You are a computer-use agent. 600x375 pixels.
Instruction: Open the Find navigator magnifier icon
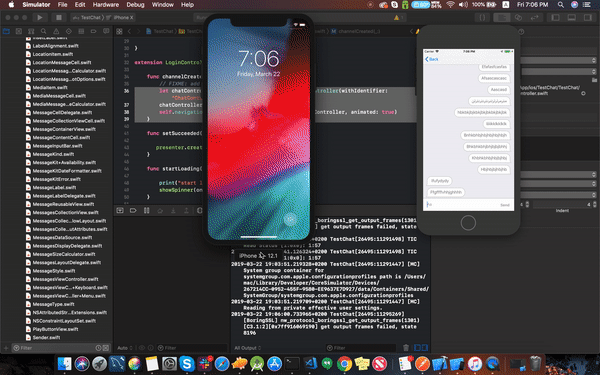click(44, 31)
